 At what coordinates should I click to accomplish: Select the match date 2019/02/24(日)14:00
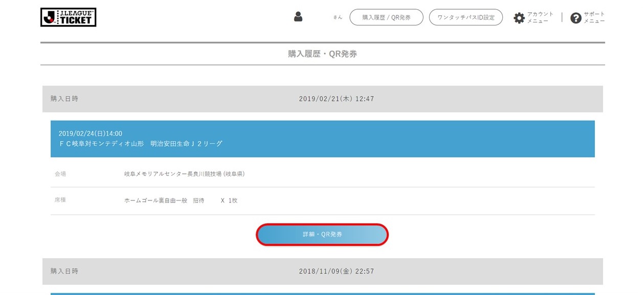pos(91,133)
